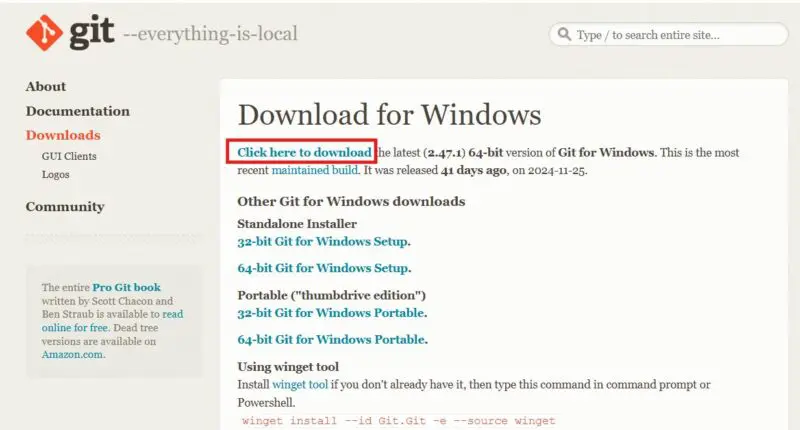Screen dimensions: 800x430
Task: Click the 'Click here to download' link
Action: click(x=304, y=152)
